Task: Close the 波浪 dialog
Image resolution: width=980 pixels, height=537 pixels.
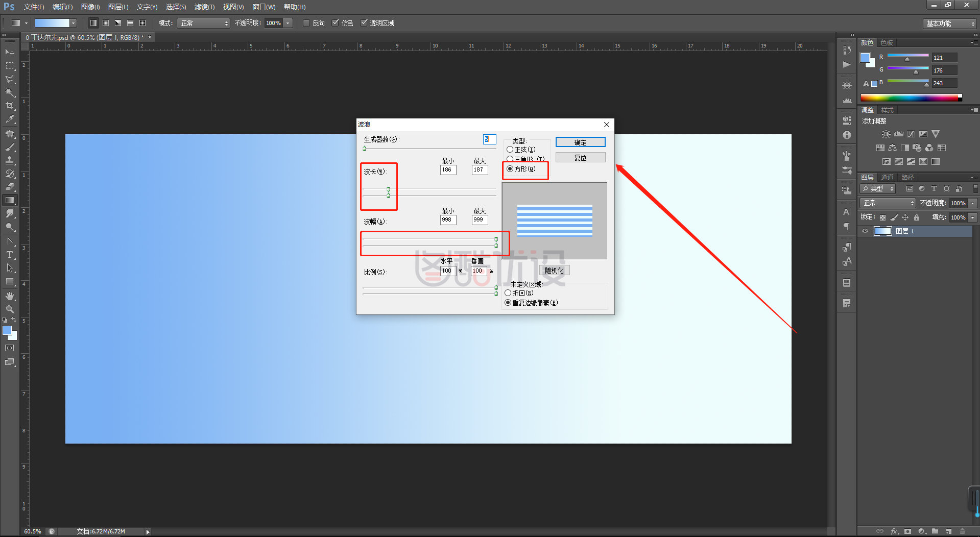Action: 606,125
